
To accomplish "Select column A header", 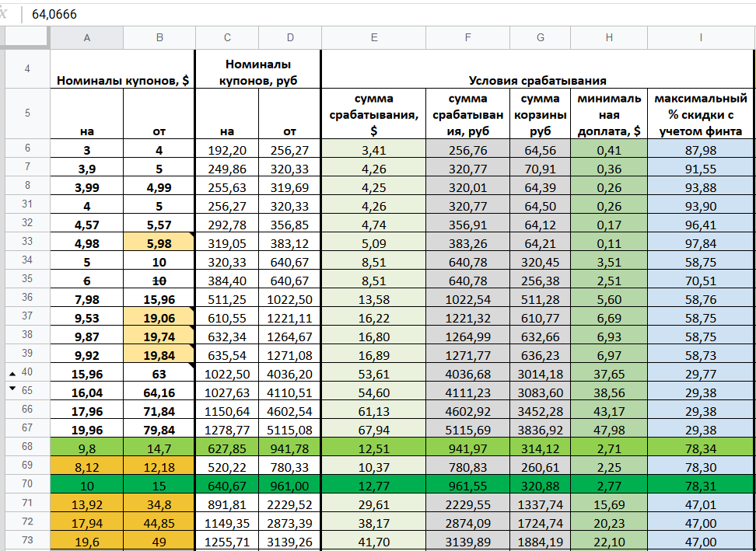I will point(87,37).
